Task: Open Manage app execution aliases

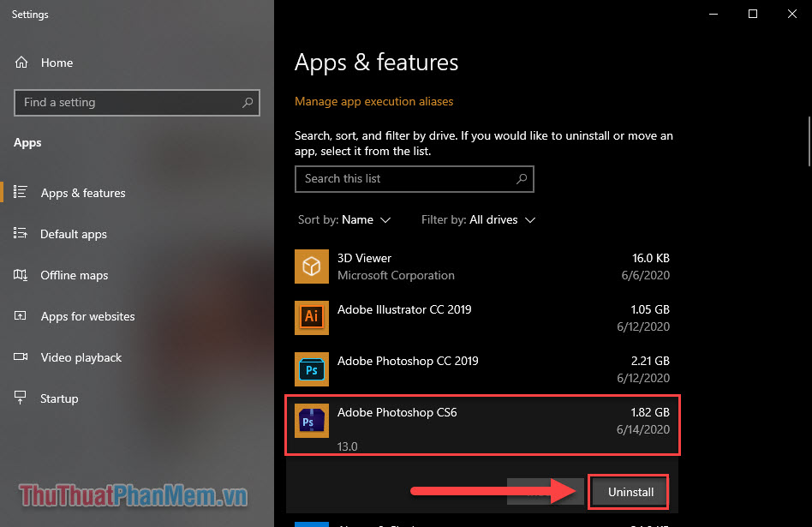Action: point(373,100)
